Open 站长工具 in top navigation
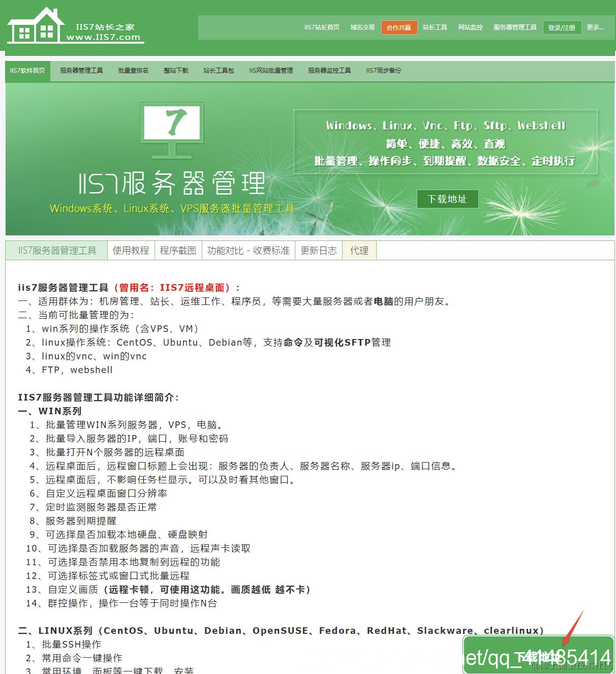 [x=435, y=27]
